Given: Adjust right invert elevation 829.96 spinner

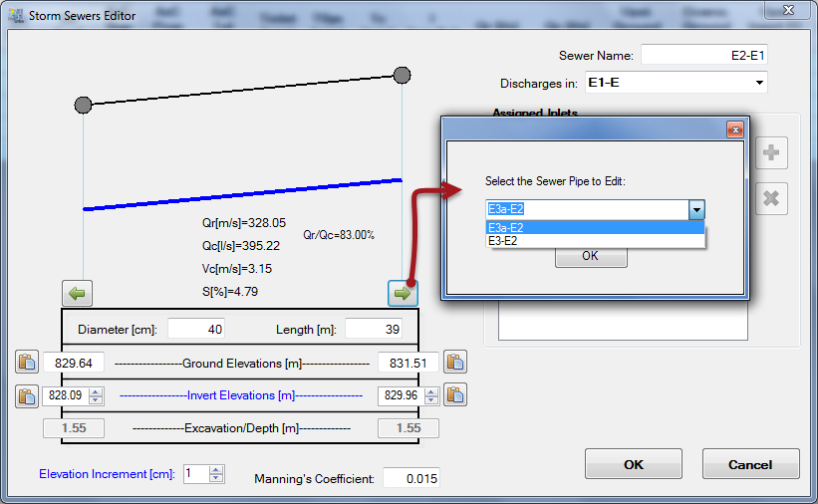Looking at the screenshot, I should (430, 395).
